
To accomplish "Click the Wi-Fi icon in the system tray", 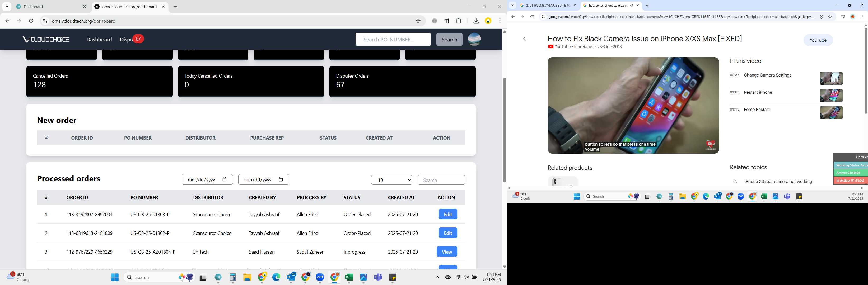I will coord(458,277).
